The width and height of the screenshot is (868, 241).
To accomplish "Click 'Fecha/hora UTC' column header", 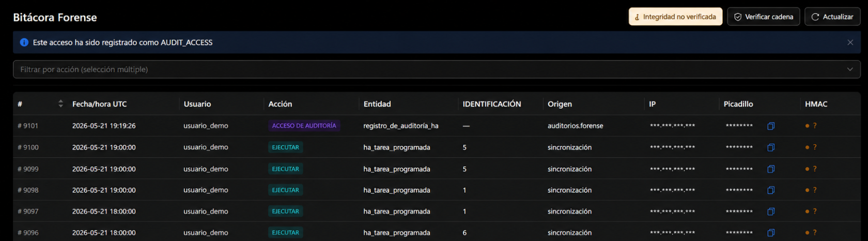I will (x=99, y=104).
